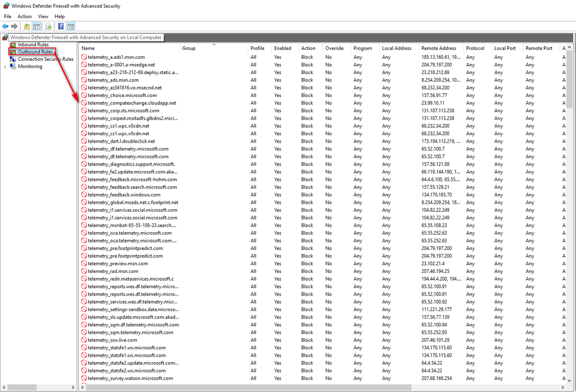
Task: Open the Action menu
Action: point(24,16)
